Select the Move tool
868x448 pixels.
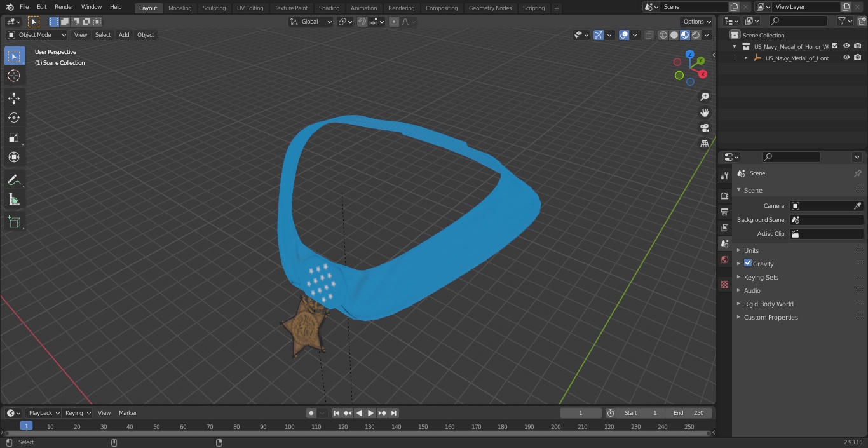click(x=14, y=98)
